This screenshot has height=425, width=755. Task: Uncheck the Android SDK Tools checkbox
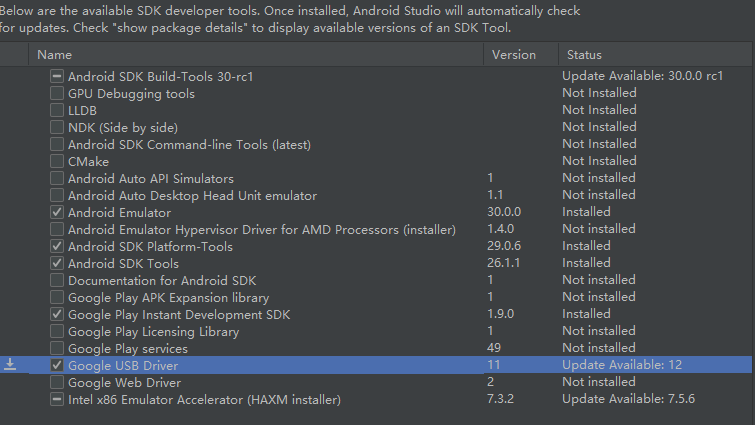click(x=57, y=263)
